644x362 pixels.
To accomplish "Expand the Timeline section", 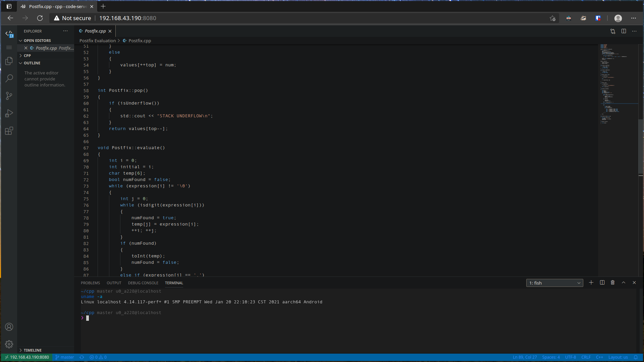I will click(x=46, y=350).
